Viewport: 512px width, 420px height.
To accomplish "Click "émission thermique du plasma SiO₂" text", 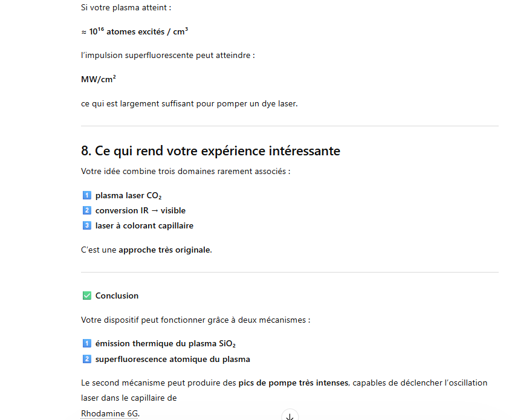I will pos(165,344).
